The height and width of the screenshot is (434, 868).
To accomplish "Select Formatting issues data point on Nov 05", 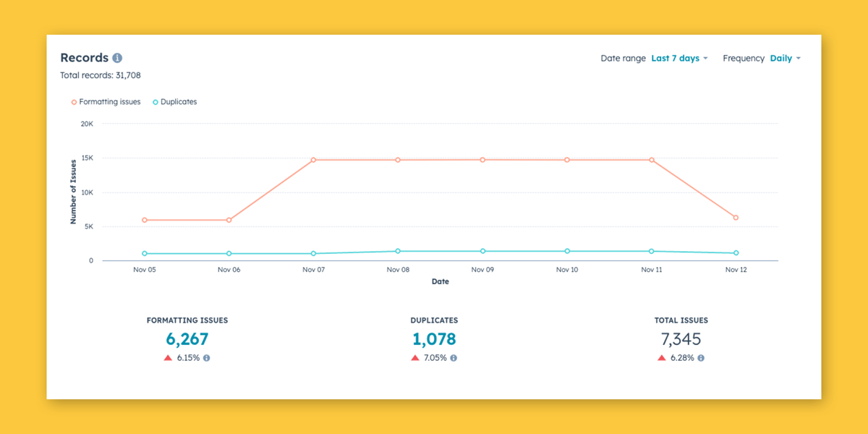I will pos(145,220).
